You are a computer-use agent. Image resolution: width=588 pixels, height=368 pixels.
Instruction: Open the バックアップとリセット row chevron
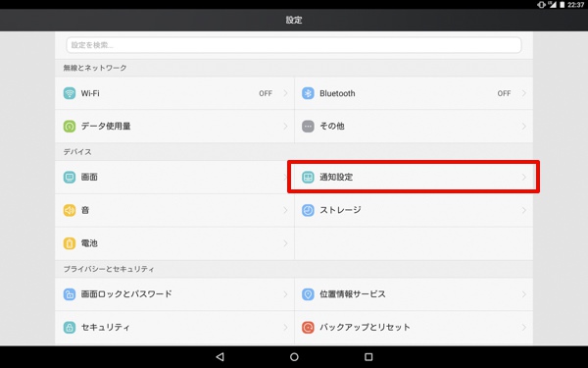point(524,327)
